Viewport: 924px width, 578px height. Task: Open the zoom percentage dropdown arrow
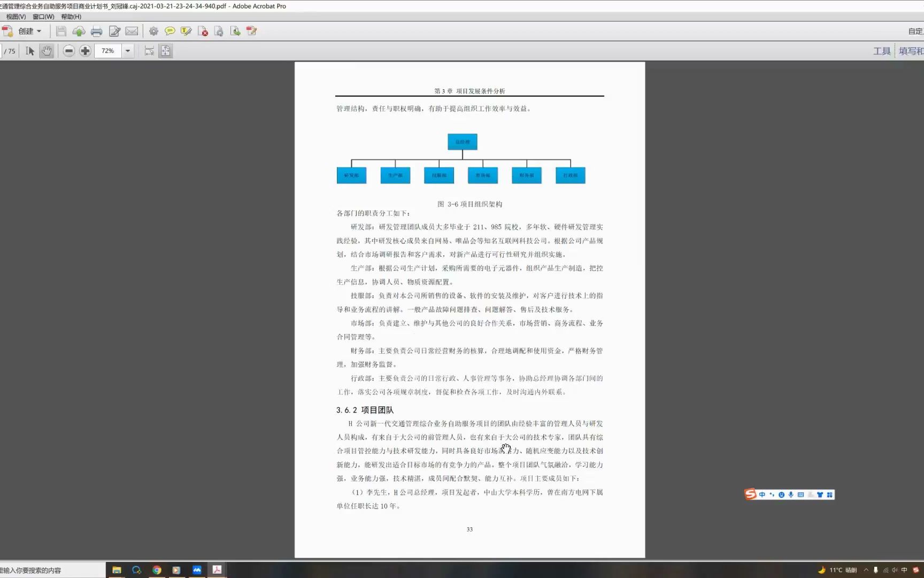[x=128, y=51]
